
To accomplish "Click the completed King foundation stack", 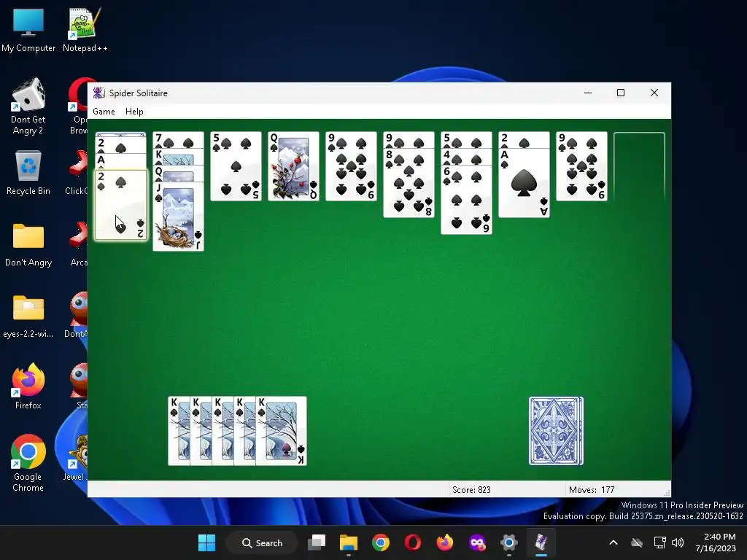I will [x=237, y=431].
